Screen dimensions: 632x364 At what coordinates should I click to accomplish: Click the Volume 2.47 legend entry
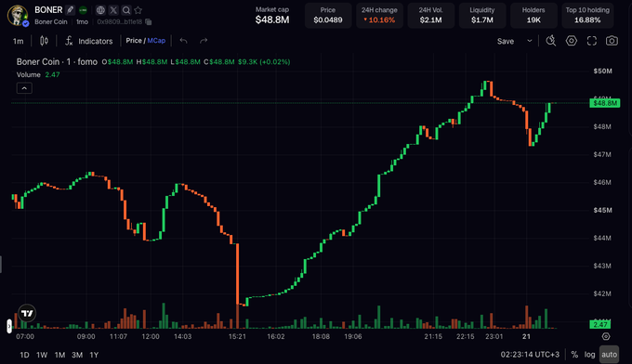(x=38, y=75)
